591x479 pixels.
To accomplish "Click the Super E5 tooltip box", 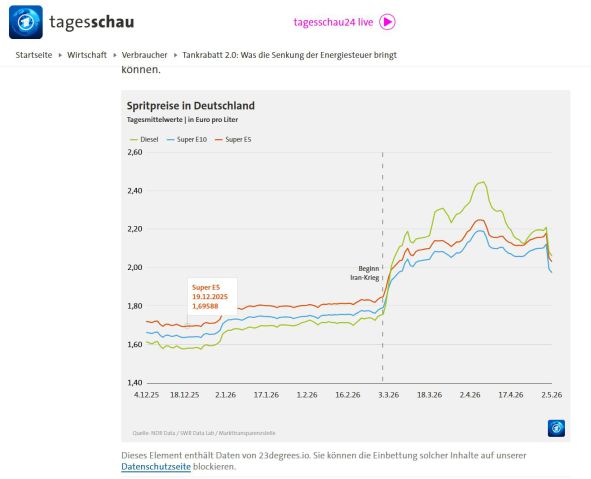I will (x=213, y=297).
